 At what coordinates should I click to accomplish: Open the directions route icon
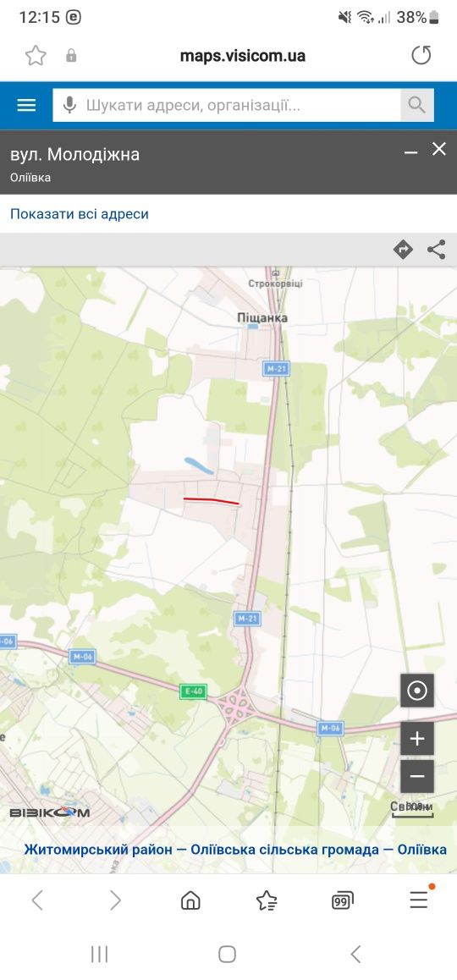point(403,250)
